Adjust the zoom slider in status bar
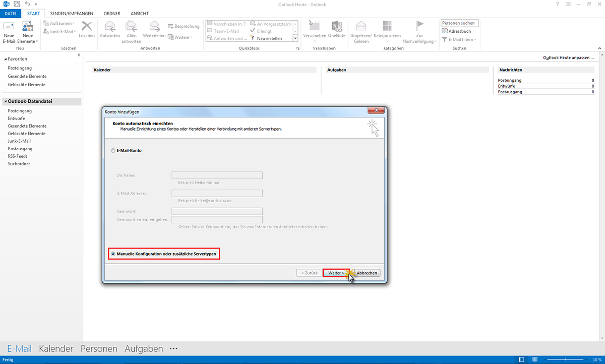Viewport: 605px width, 364px height. pos(564,360)
